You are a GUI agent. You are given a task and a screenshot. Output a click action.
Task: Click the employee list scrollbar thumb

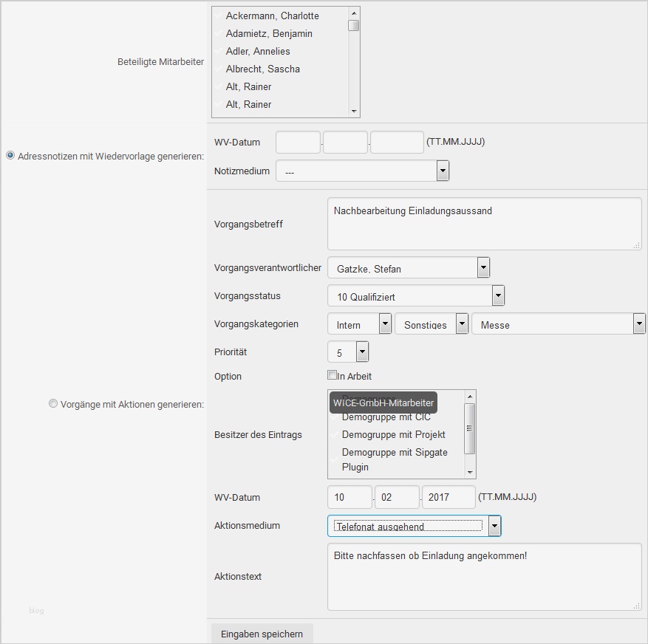pos(354,26)
